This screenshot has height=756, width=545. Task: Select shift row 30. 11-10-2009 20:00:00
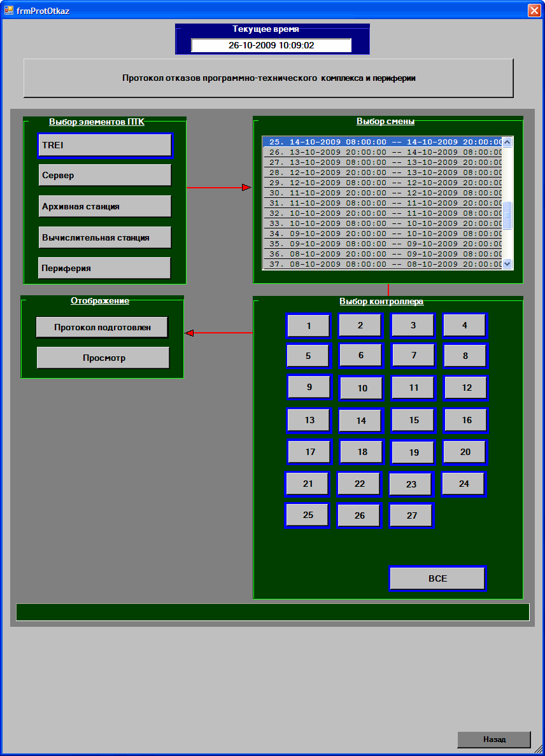pyautogui.click(x=383, y=192)
